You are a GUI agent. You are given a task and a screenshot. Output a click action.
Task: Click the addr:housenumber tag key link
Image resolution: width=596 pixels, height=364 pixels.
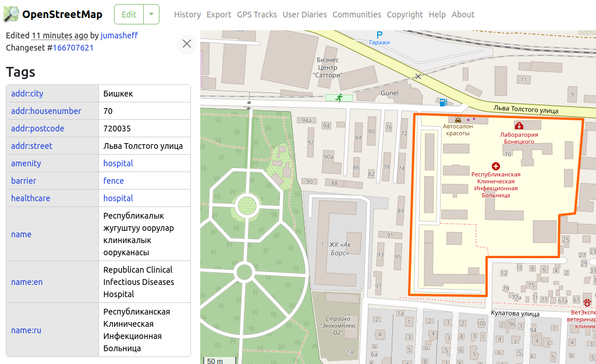pos(46,111)
